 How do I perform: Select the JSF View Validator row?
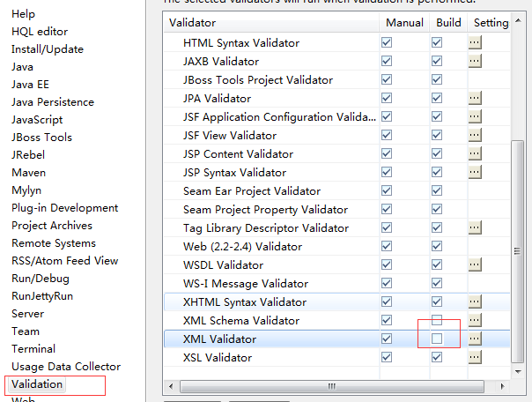(230, 136)
